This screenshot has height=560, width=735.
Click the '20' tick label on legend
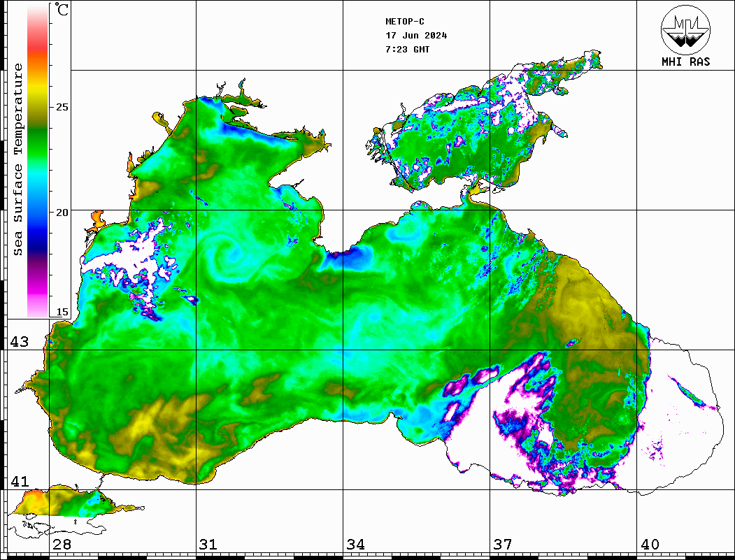pos(62,213)
